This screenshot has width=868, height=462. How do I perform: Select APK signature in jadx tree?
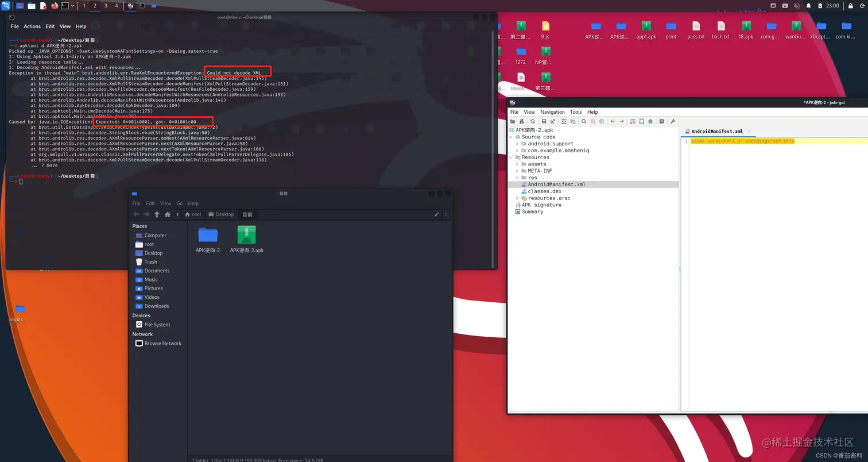point(538,205)
